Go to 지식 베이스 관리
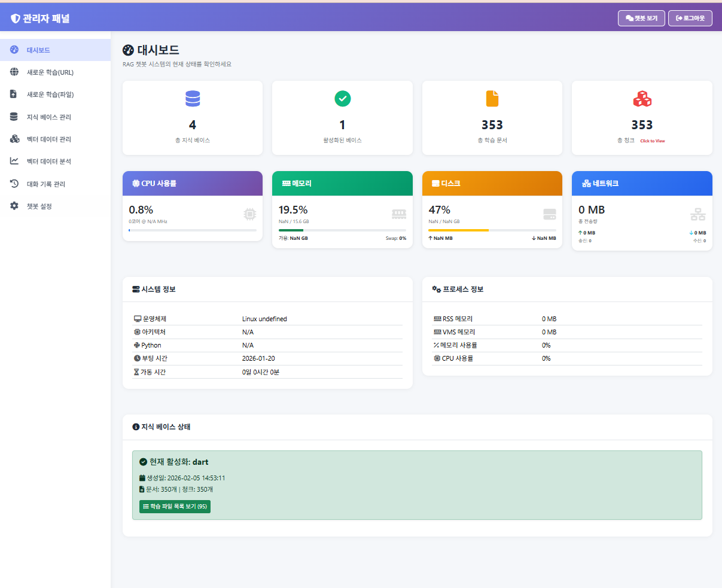The height and width of the screenshot is (588, 722). coord(55,117)
